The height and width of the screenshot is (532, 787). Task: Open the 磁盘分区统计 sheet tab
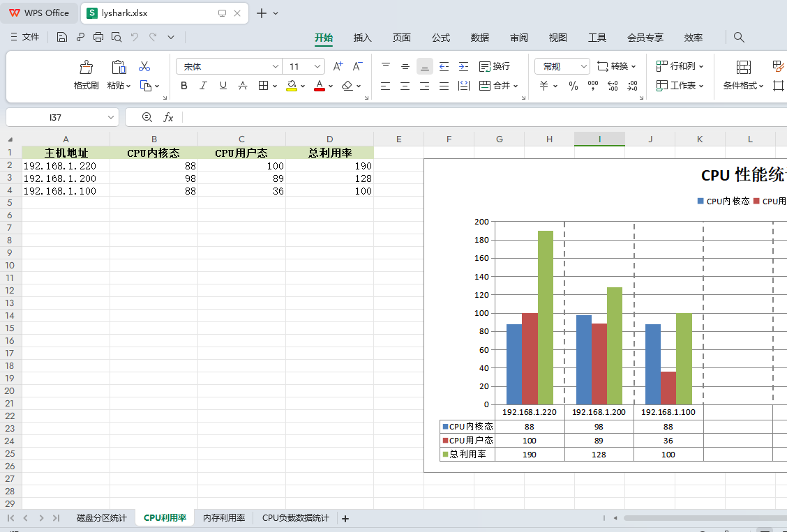tap(101, 518)
